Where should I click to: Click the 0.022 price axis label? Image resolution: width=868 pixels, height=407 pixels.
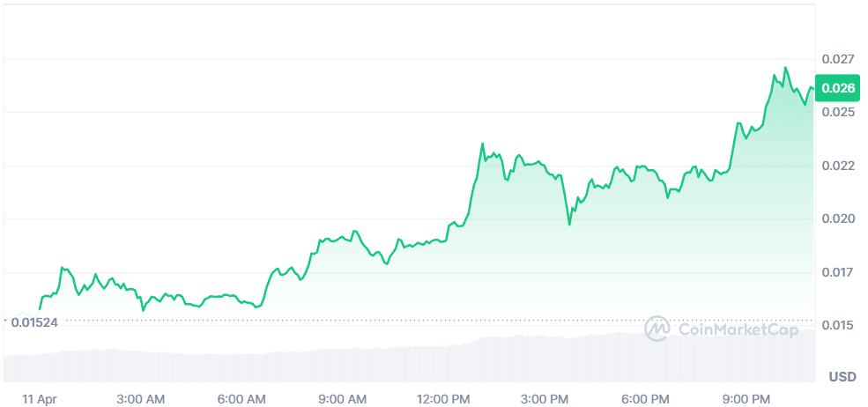pos(837,166)
